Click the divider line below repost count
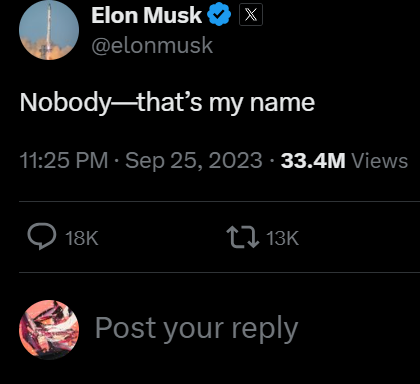Screen dimensions: 420x384 219,272
